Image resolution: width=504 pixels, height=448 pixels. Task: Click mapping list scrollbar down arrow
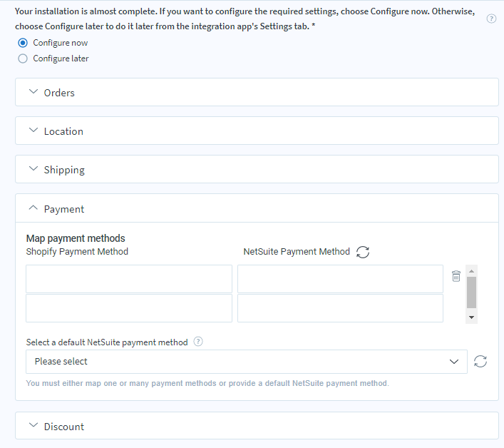tap(471, 317)
